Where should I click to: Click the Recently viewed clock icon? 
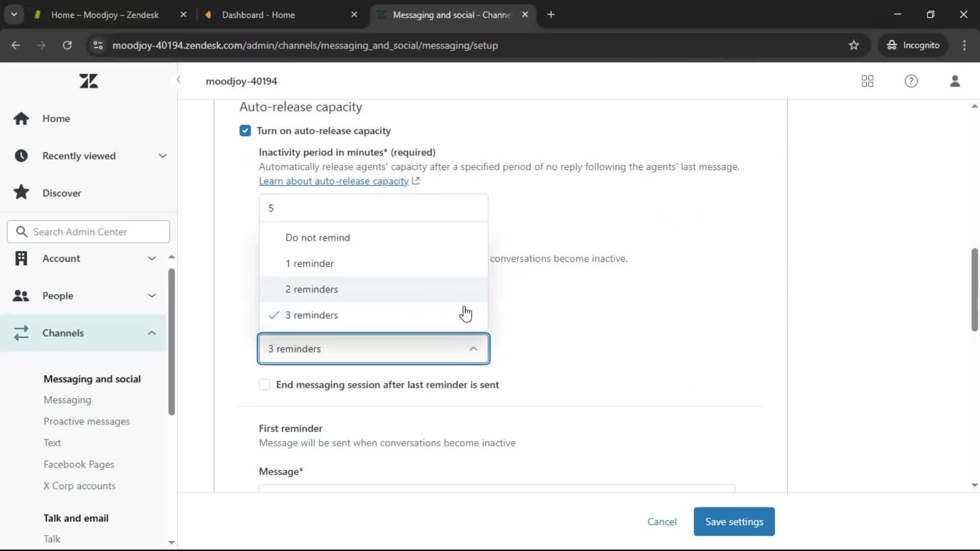21,156
